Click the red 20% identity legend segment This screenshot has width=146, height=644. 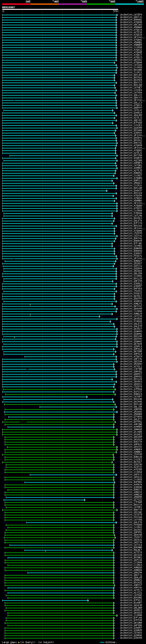pos(16,4)
